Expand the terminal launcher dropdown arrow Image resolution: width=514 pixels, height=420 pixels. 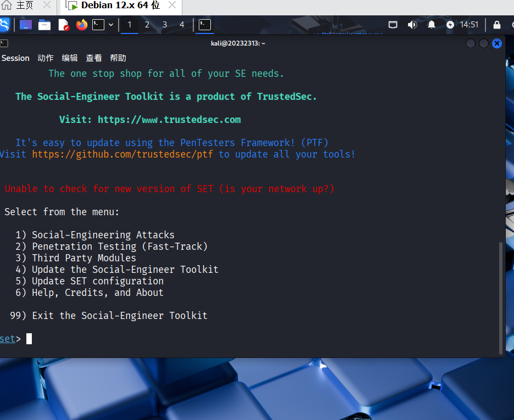[x=111, y=25]
